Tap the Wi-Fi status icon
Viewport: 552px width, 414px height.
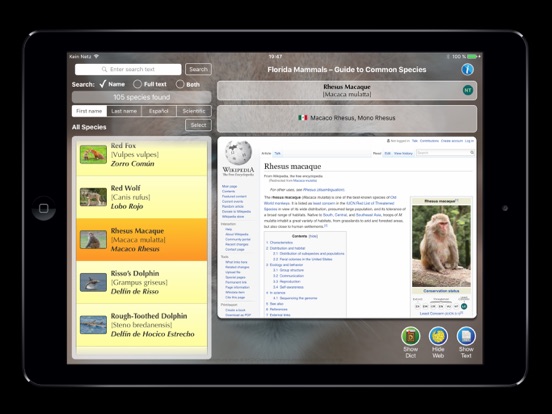96,56
